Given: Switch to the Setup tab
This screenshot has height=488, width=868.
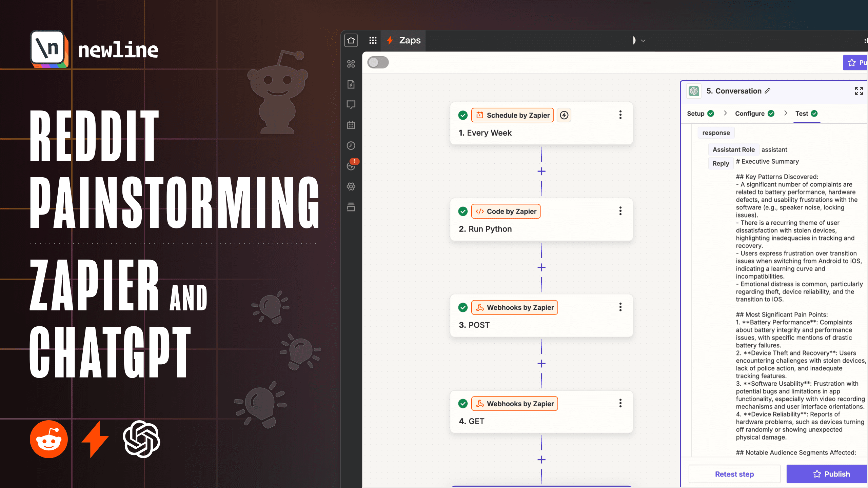Looking at the screenshot, I should coord(701,114).
